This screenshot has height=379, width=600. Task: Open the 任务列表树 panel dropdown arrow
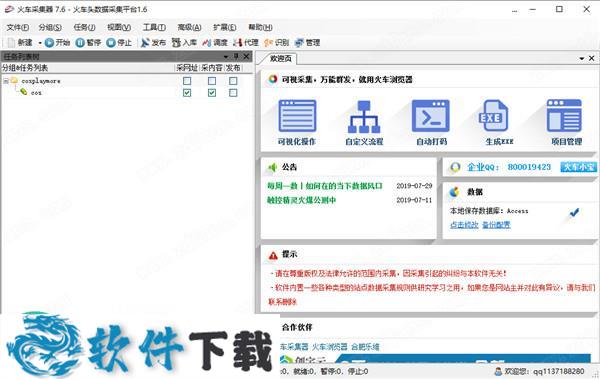pos(226,57)
